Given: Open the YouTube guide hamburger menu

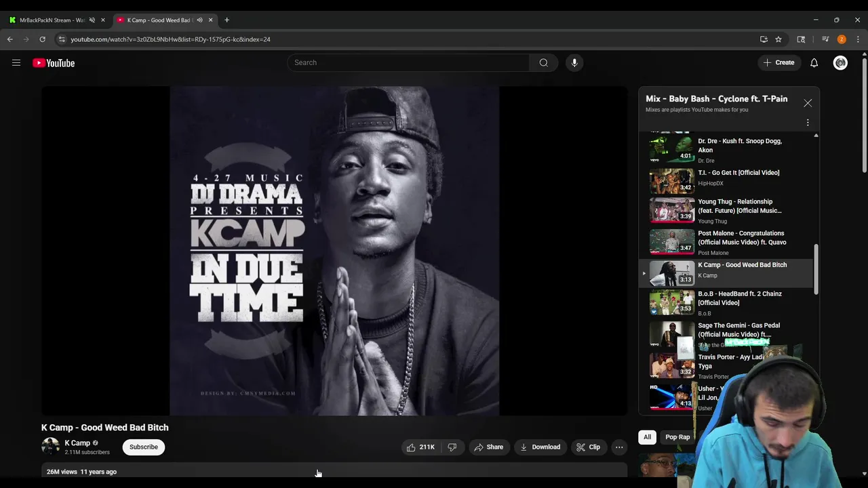Looking at the screenshot, I should pyautogui.click(x=16, y=63).
